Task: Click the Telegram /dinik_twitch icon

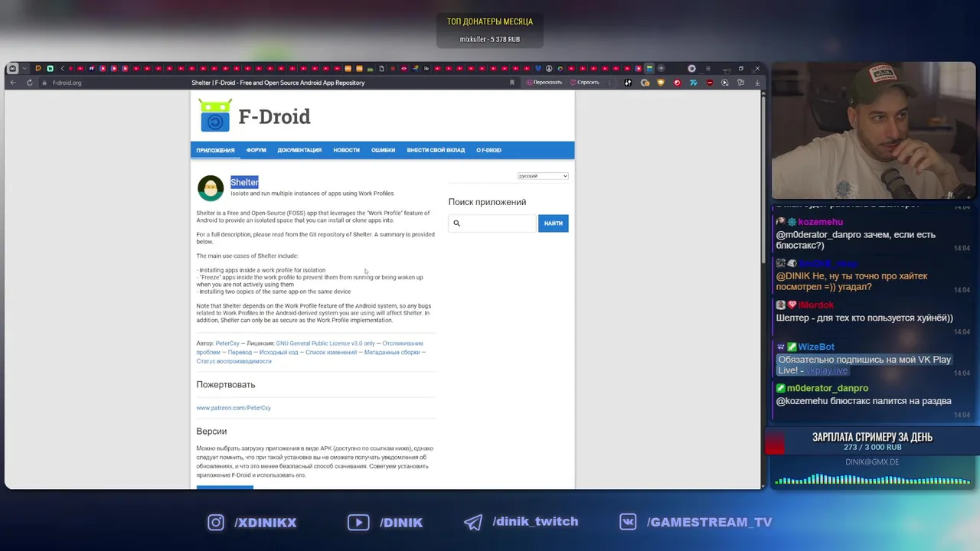Action: 473,522
